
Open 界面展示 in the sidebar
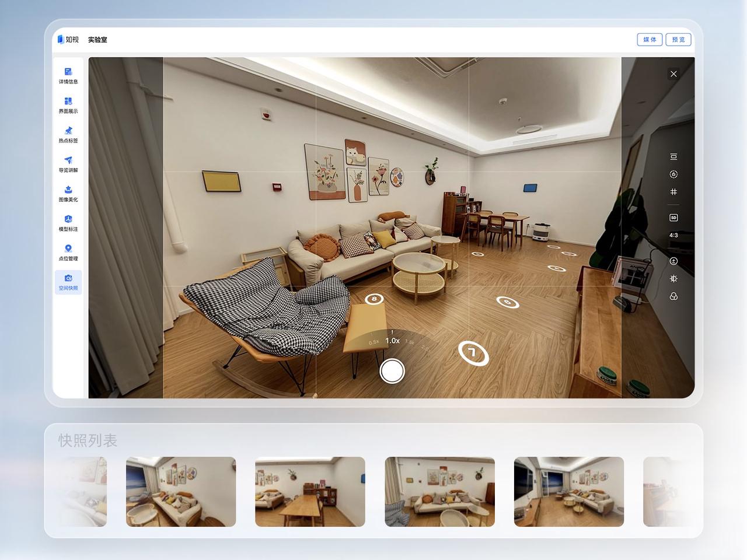click(x=68, y=105)
